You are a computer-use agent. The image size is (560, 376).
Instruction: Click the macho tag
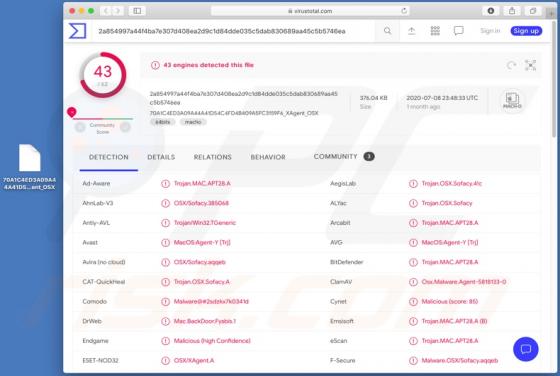193,122
